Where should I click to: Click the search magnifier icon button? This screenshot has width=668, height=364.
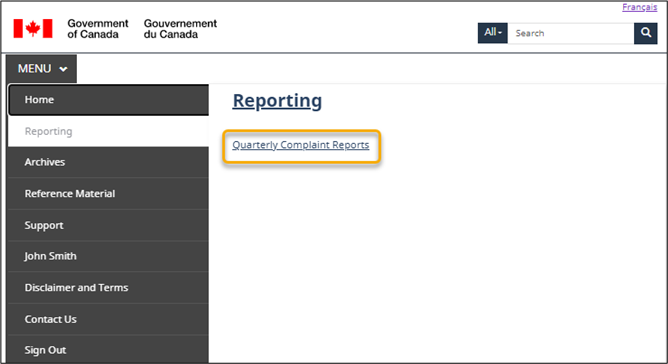pos(645,33)
